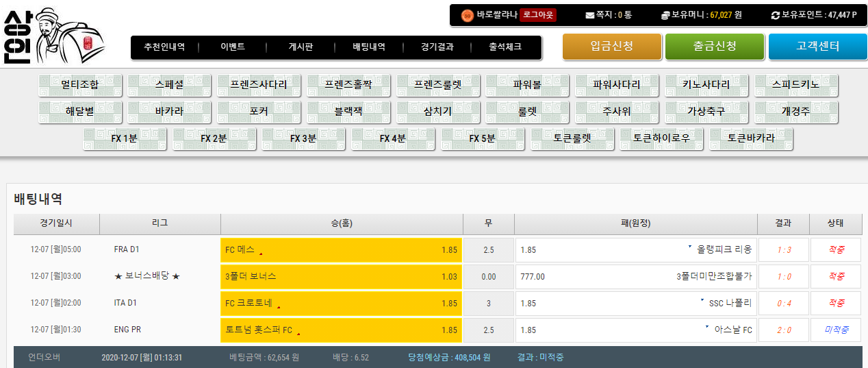Image resolution: width=868 pixels, height=368 pixels.
Task: Go to the 경기결과 menu
Action: 437,47
